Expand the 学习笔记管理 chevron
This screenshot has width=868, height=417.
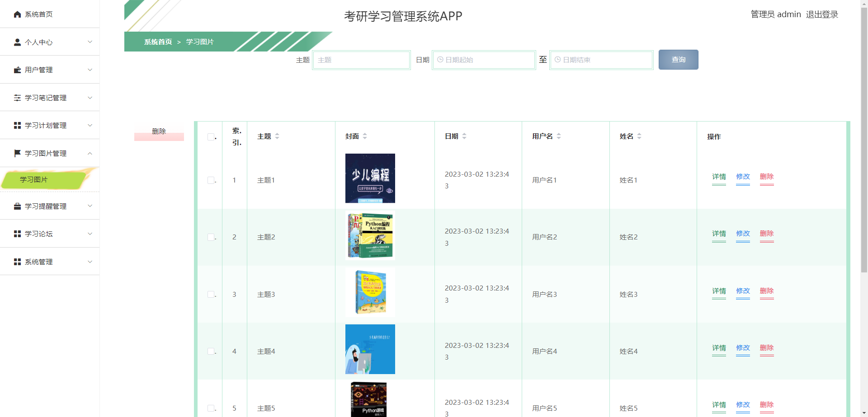coord(90,98)
